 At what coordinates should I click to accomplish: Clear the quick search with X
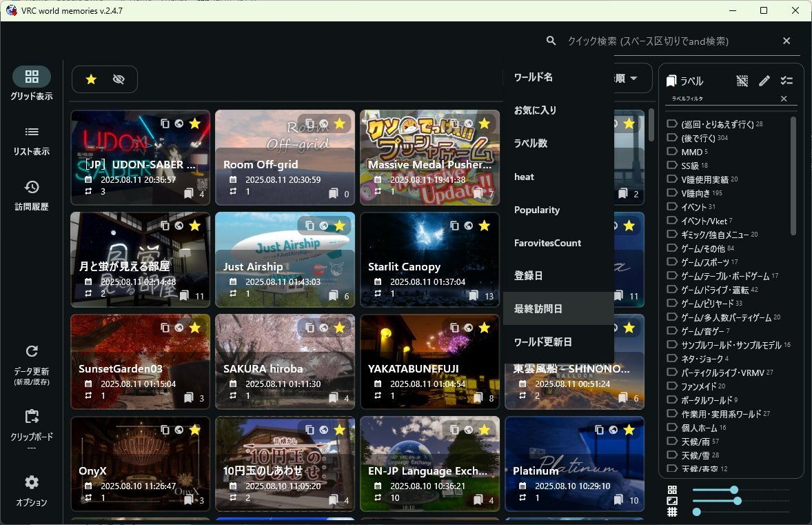pyautogui.click(x=786, y=41)
